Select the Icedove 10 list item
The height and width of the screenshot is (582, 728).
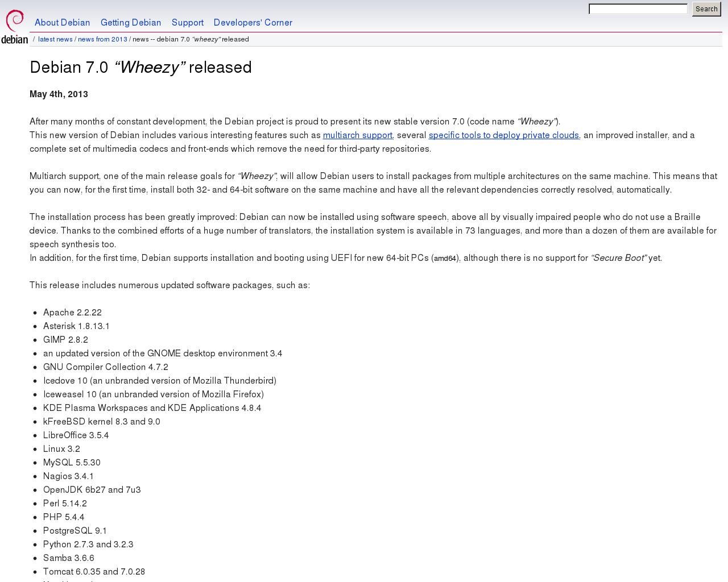point(160,381)
